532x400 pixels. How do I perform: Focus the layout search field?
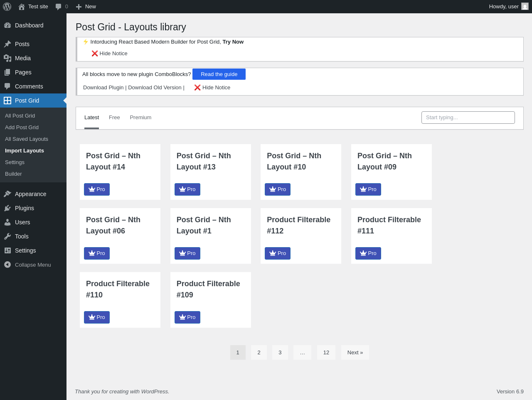click(468, 118)
